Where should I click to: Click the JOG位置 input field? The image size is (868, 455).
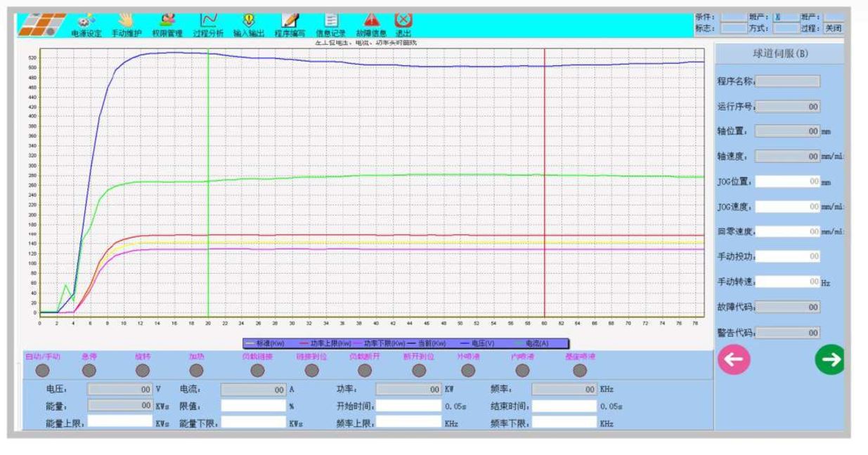point(787,181)
